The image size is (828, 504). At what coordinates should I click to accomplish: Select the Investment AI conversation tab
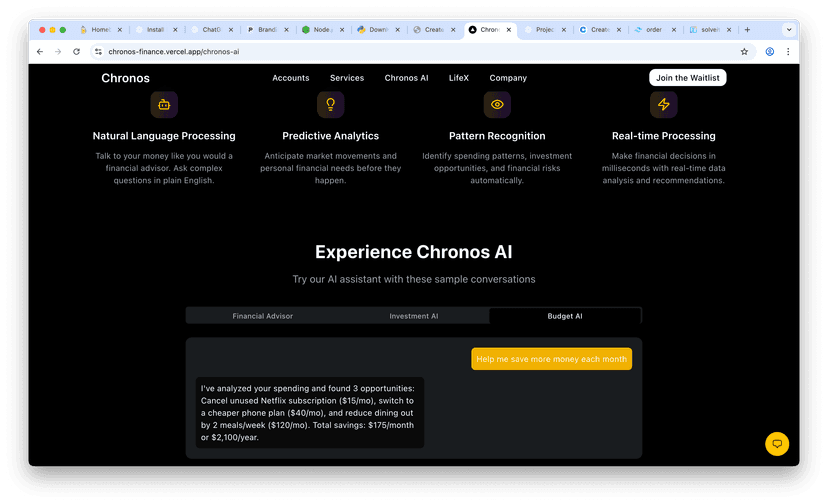413,316
